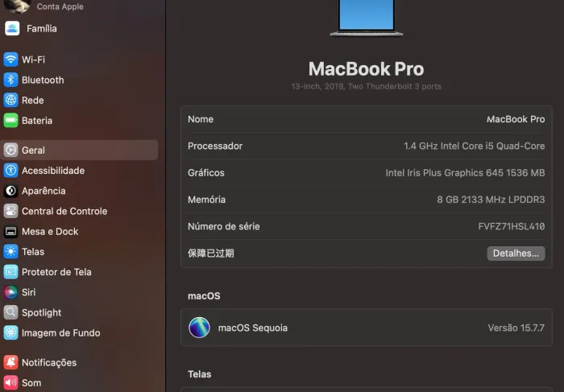Open the Notificações bell icon
The width and height of the screenshot is (564, 392).
10,362
